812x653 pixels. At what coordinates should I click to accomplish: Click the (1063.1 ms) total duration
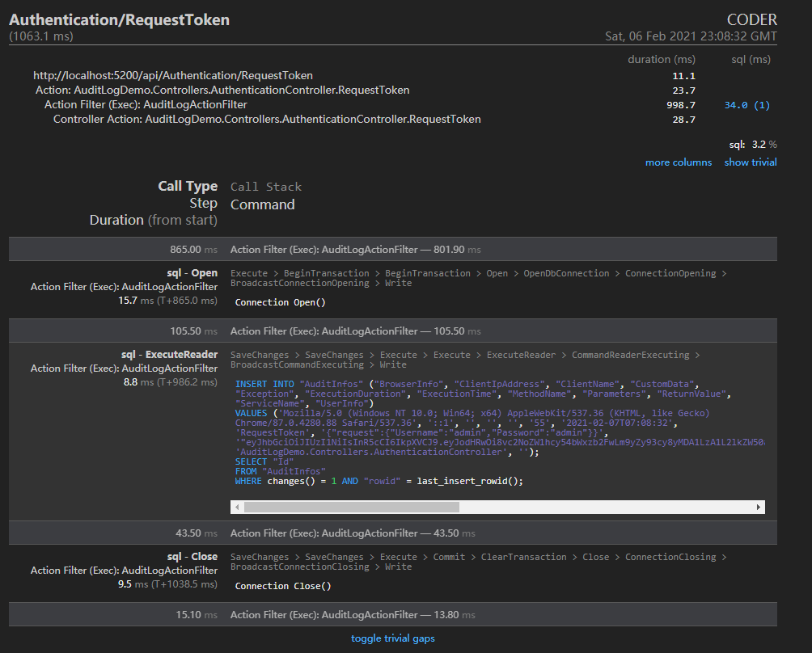pos(41,36)
